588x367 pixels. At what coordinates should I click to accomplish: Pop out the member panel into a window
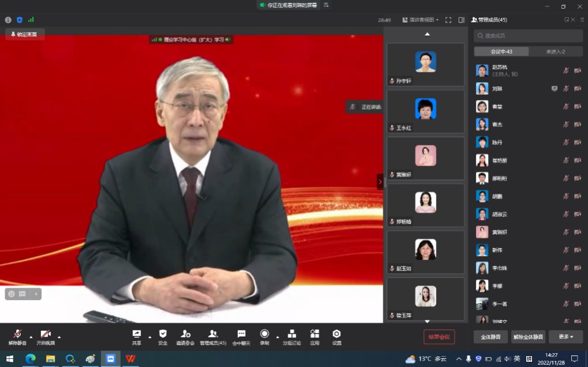click(567, 20)
